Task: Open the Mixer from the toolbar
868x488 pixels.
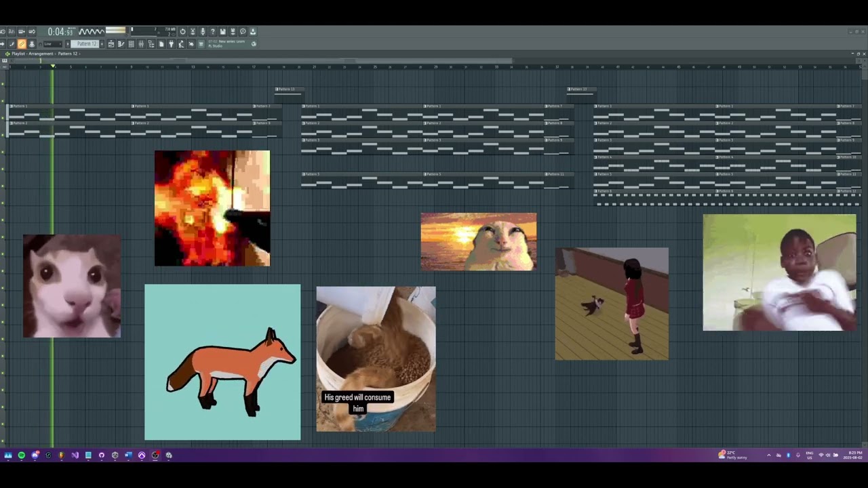Action: [x=141, y=44]
